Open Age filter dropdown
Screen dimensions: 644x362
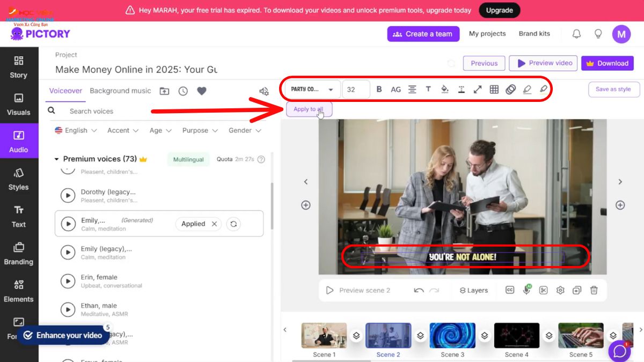click(160, 130)
